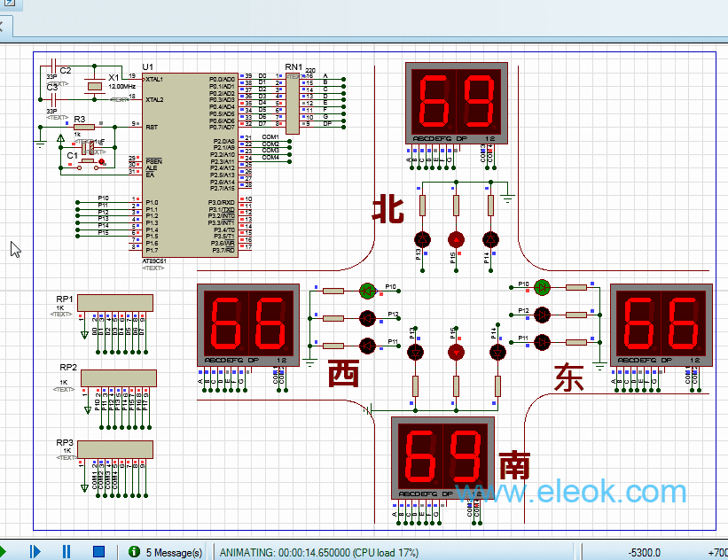The width and height of the screenshot is (728, 560).
Task: Click the west seven-segment display showing 66
Action: click(x=248, y=325)
